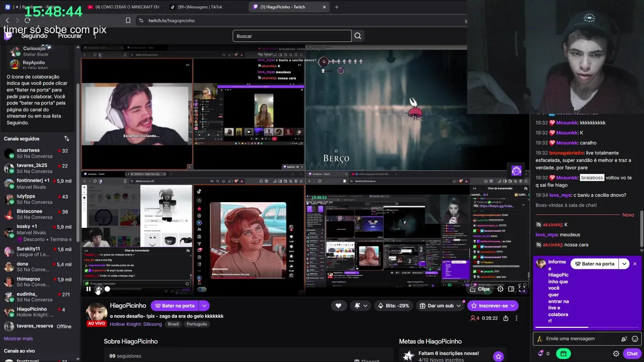Open the Bits -29% dropdown
This screenshot has width=644, height=362.
393,306
